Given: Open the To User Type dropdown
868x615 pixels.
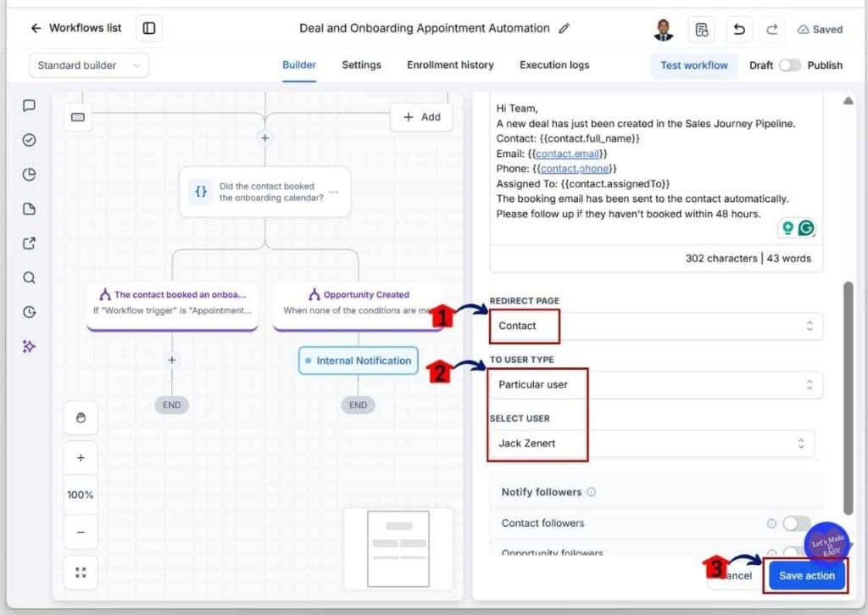Looking at the screenshot, I should click(x=656, y=384).
